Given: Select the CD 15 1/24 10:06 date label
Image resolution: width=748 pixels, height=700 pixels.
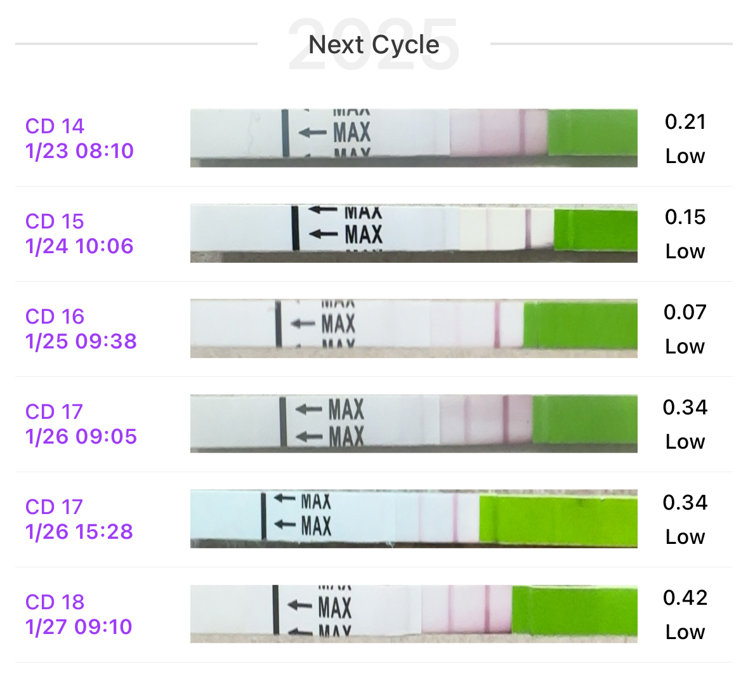Looking at the screenshot, I should pos(79,234).
